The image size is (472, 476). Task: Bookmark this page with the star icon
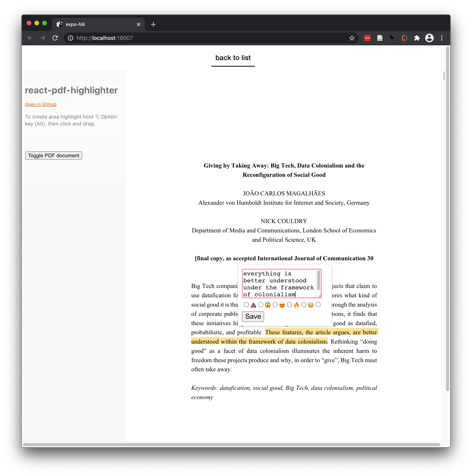point(352,38)
